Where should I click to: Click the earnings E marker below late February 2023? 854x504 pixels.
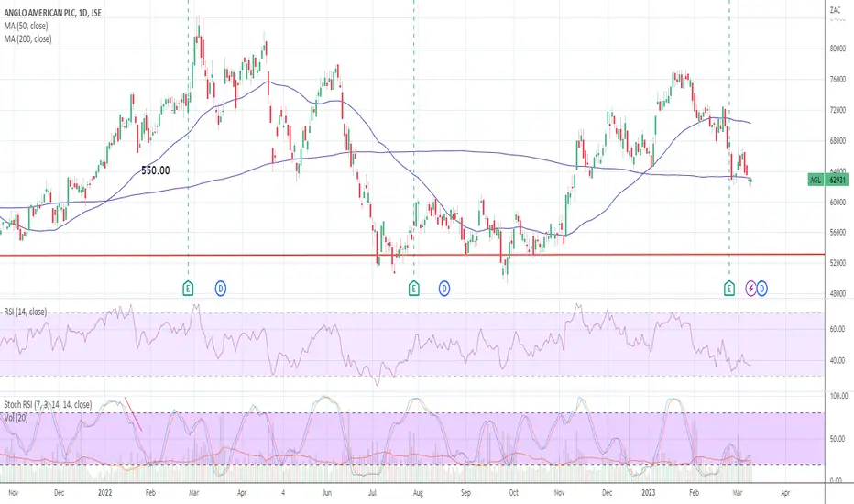729,289
